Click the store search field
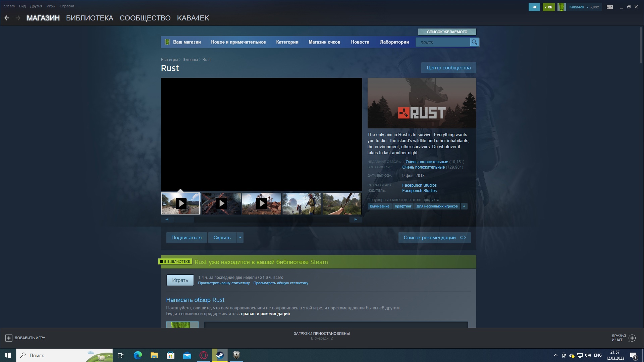This screenshot has width=644, height=362. point(443,42)
